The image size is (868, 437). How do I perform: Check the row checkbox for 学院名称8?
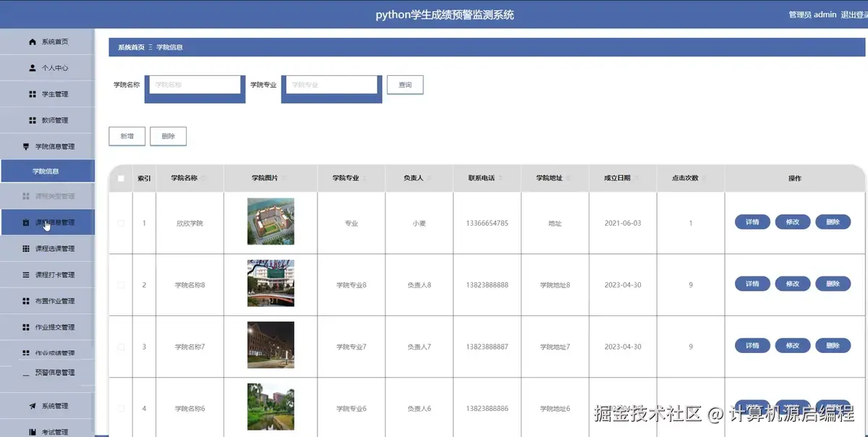121,285
